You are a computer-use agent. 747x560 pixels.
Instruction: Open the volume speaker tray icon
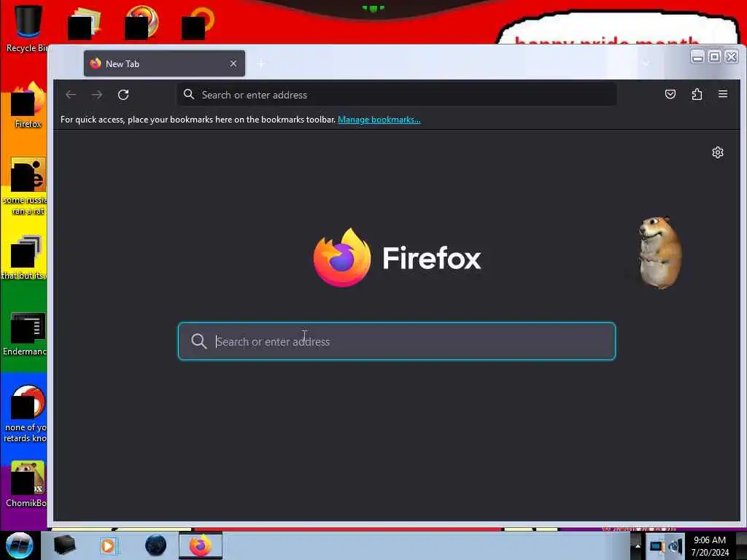[675, 546]
